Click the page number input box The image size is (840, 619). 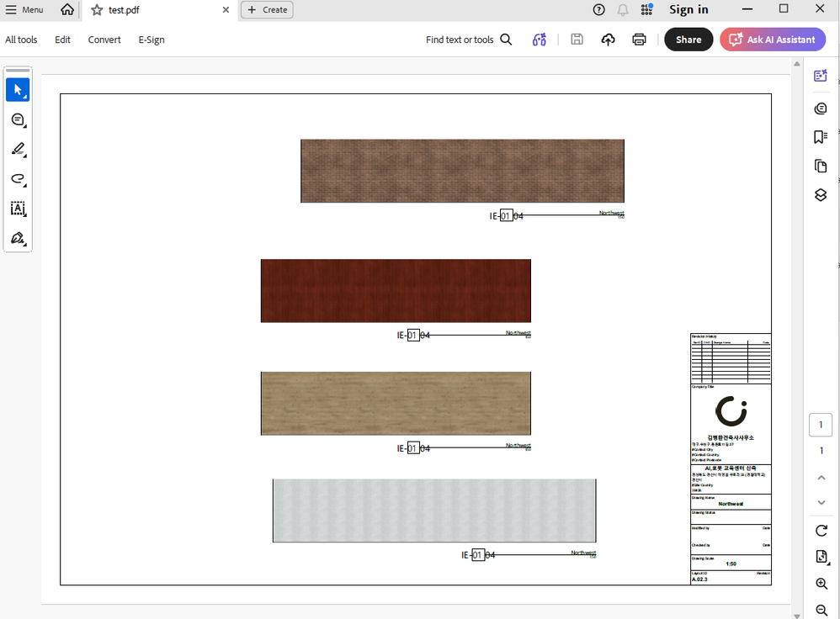coord(820,425)
